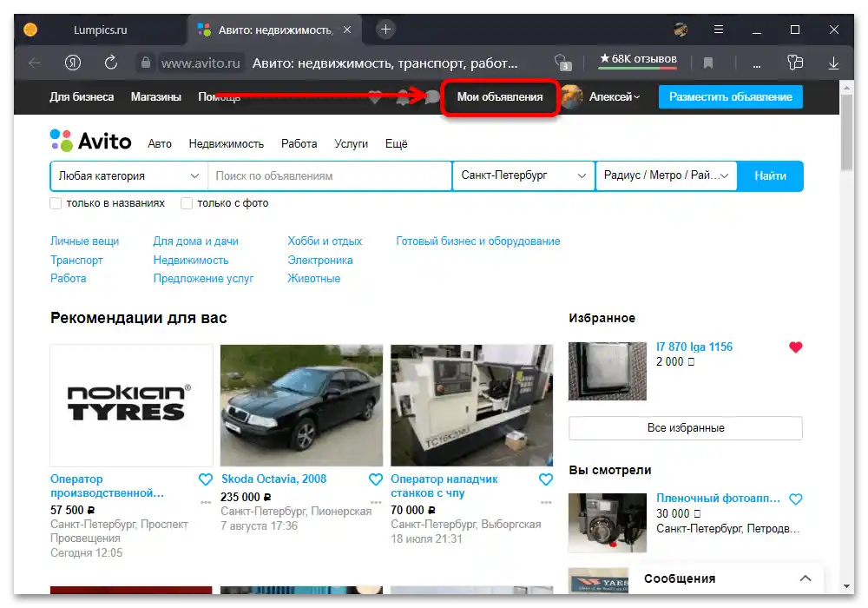The image size is (868, 608).
Task: Open the browser hamburger menu
Action: coord(719,30)
